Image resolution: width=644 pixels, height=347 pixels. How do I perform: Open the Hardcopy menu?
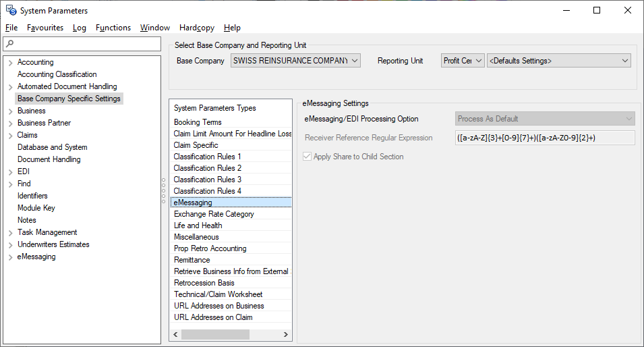196,28
